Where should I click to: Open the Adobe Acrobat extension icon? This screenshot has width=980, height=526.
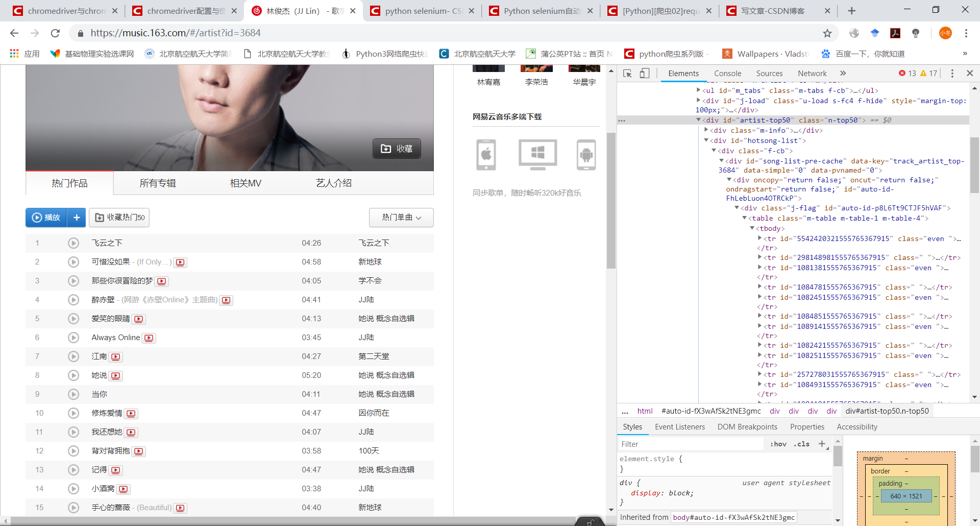(x=895, y=33)
